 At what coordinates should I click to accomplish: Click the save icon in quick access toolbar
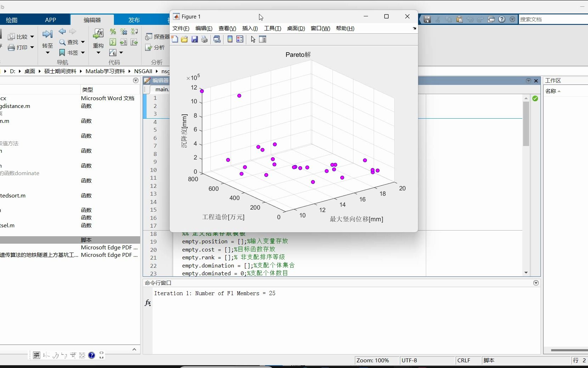coord(427,20)
